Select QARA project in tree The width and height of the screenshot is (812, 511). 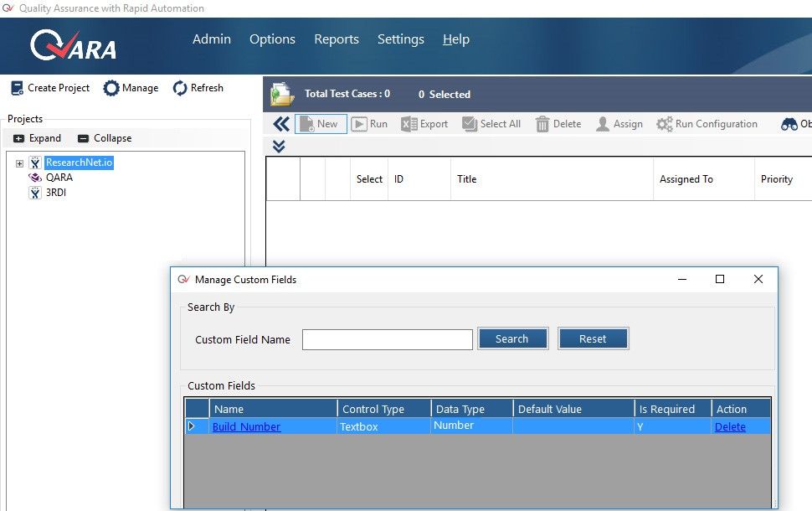[x=59, y=178]
